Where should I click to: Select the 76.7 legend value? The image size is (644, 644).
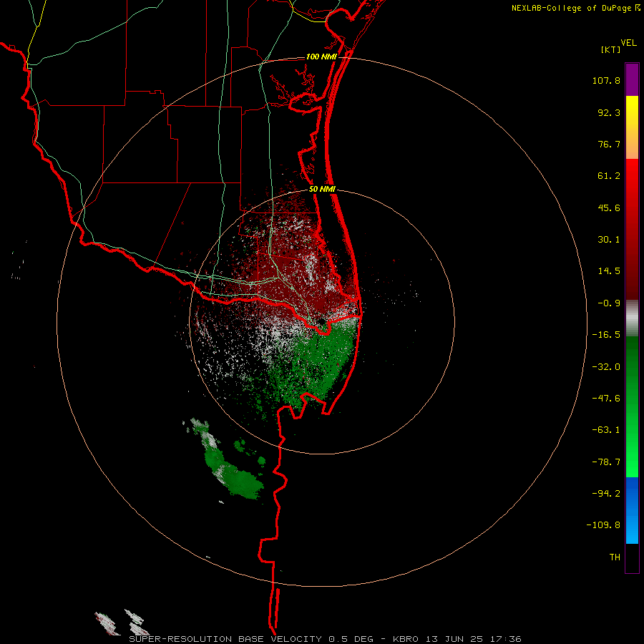(x=609, y=144)
